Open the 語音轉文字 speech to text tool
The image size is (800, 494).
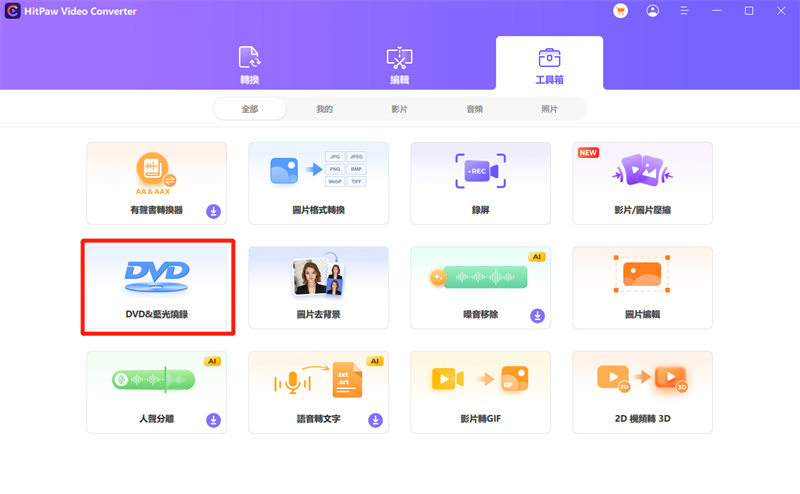click(318, 392)
